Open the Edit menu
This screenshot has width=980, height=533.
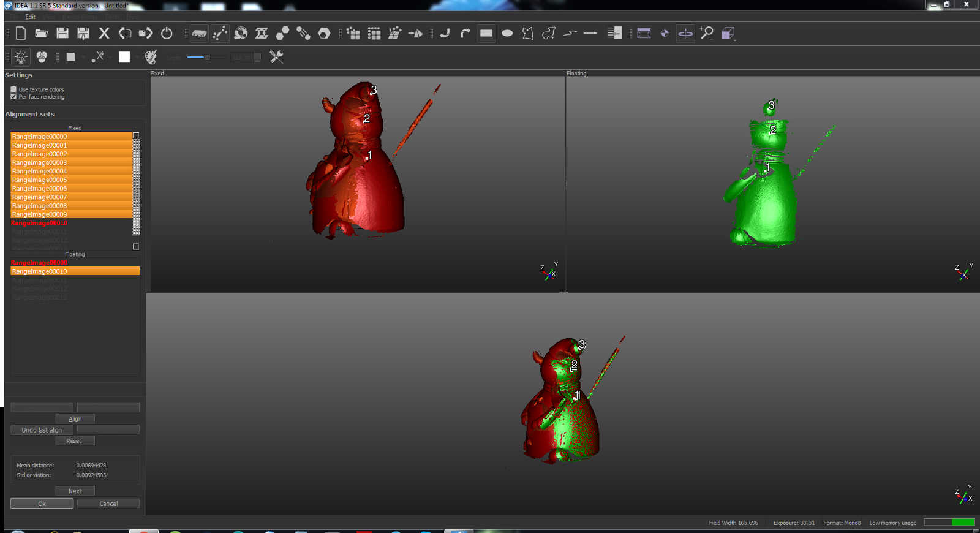point(30,17)
